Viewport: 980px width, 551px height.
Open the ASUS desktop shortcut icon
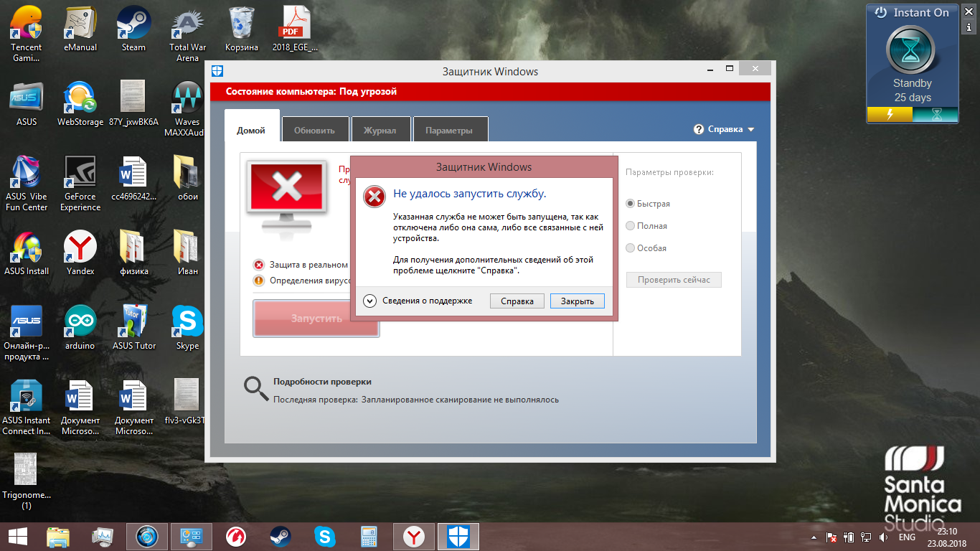point(27,103)
